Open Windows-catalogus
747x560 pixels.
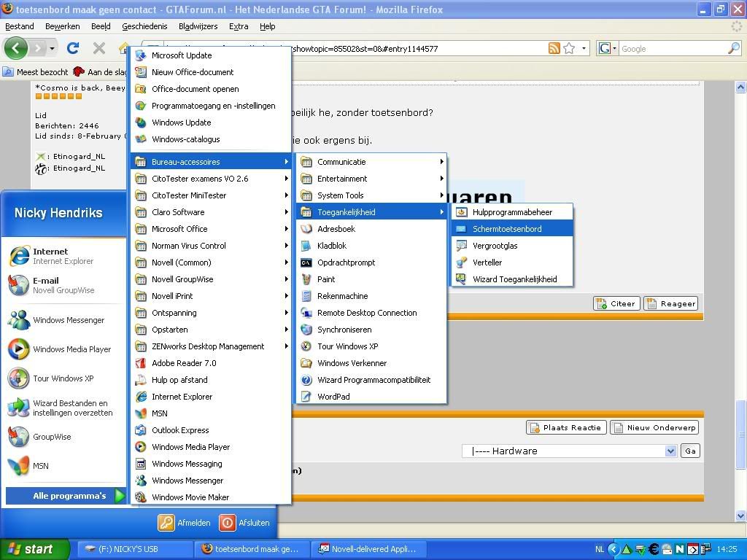point(211,139)
